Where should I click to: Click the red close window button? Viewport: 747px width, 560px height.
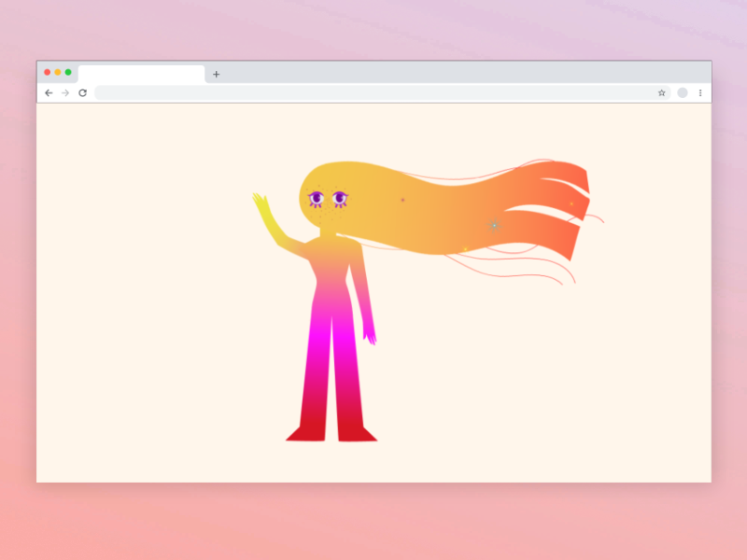48,72
